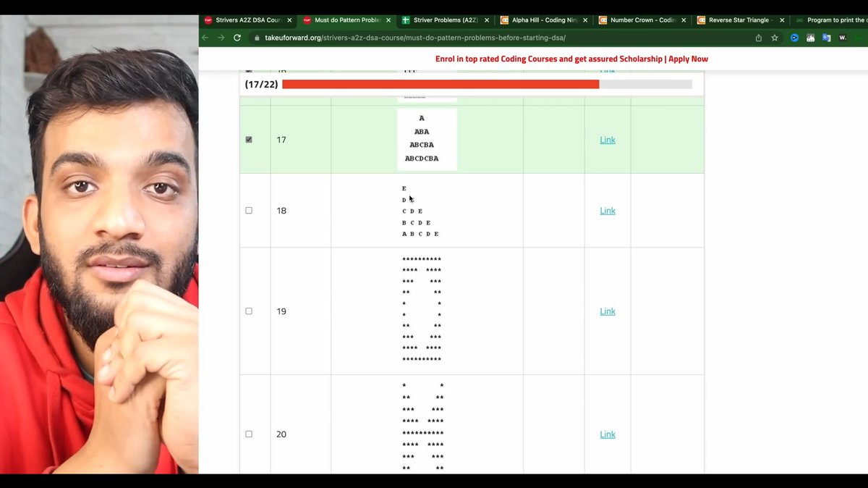Viewport: 868px width, 488px height.
Task: Check the checkbox for problem 18
Action: click(x=249, y=211)
